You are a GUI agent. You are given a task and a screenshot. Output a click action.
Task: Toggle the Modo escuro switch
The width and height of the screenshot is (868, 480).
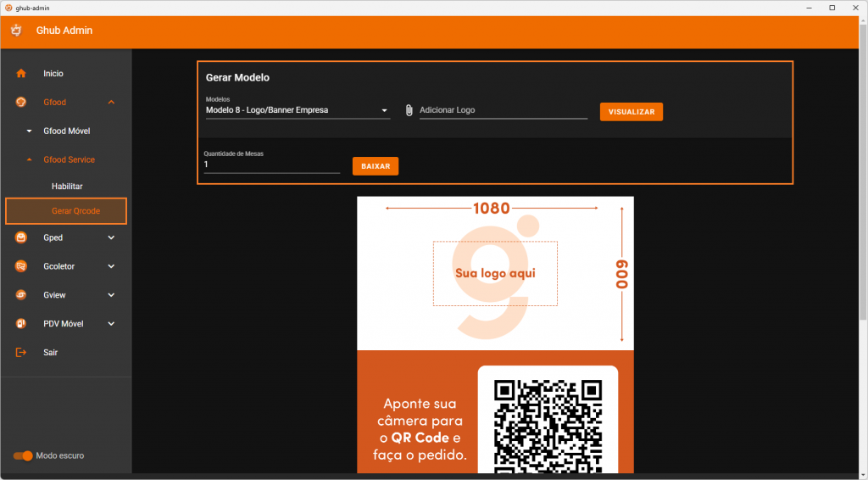coord(23,455)
